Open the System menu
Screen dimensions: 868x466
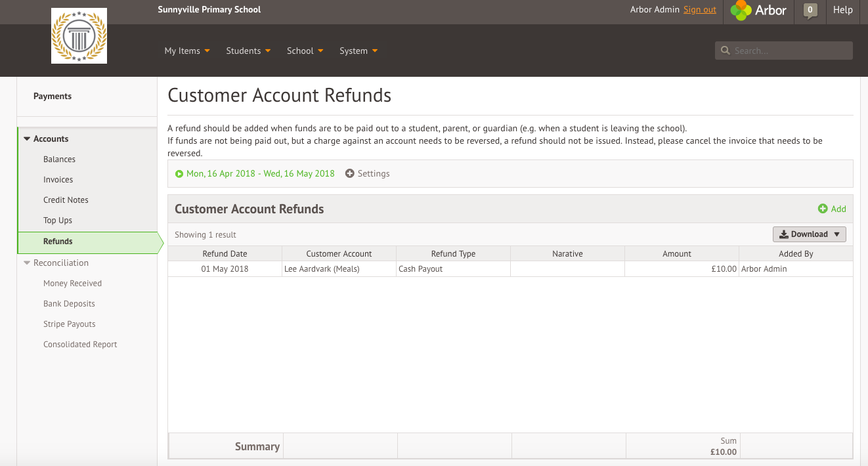pyautogui.click(x=358, y=51)
